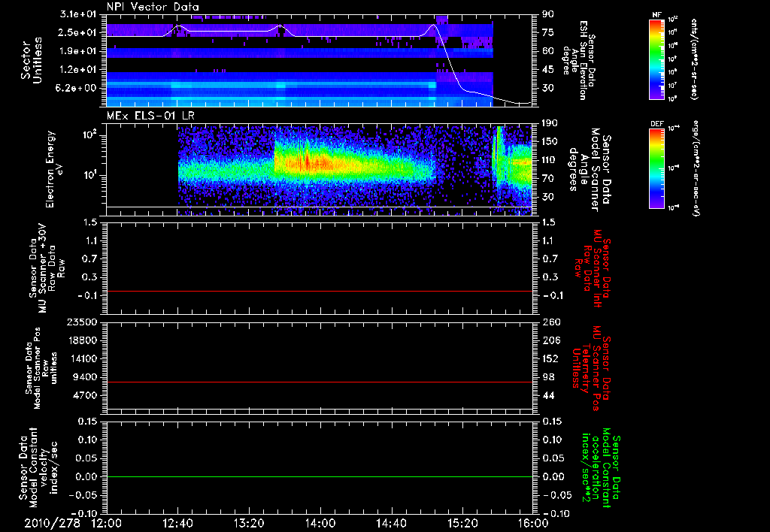This screenshot has width=770, height=532.
Task: Select the NF color scale bar
Action: (x=656, y=59)
